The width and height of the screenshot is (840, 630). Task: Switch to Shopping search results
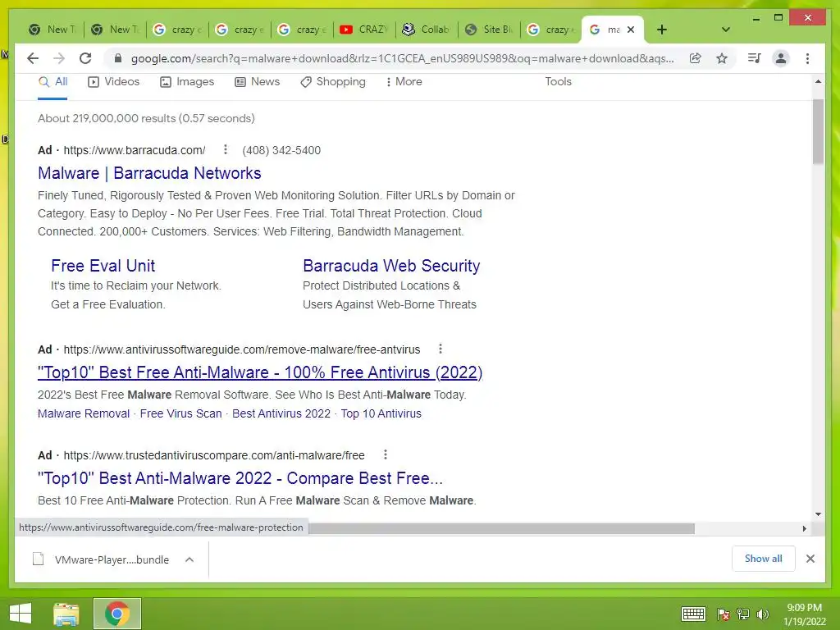pyautogui.click(x=333, y=82)
